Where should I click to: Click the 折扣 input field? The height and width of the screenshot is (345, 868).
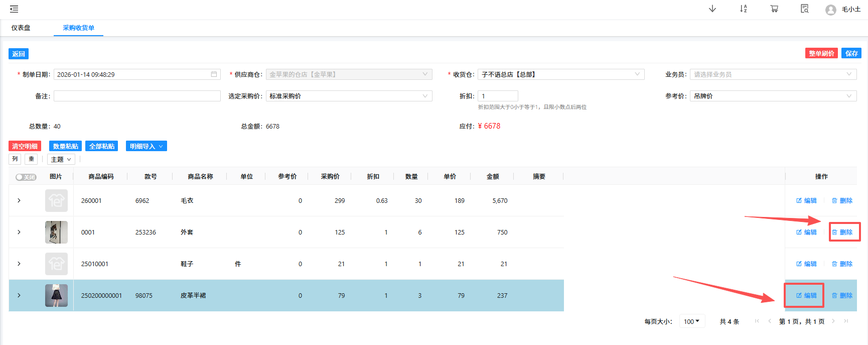coord(498,96)
